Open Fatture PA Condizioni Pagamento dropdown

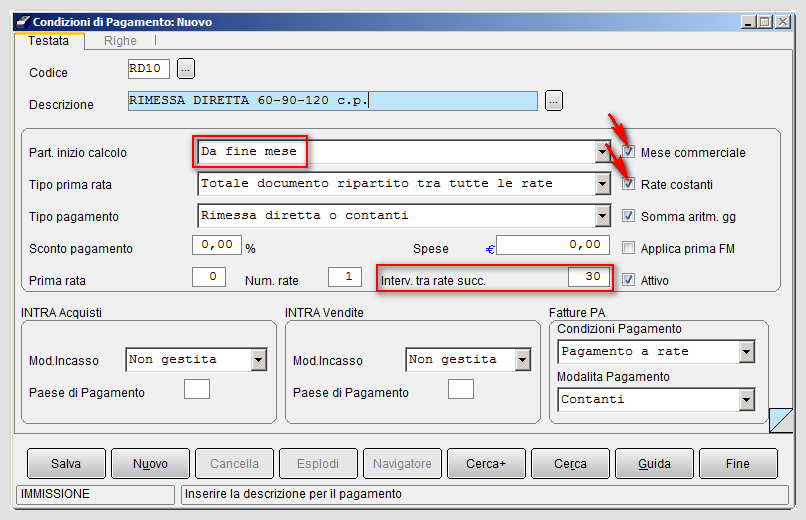click(x=747, y=352)
